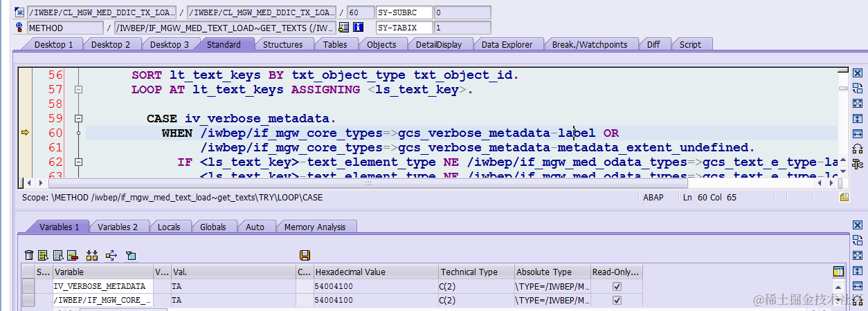Click the tool settings icon below the headset
Screen dimensions: 868x311
[x=858, y=164]
